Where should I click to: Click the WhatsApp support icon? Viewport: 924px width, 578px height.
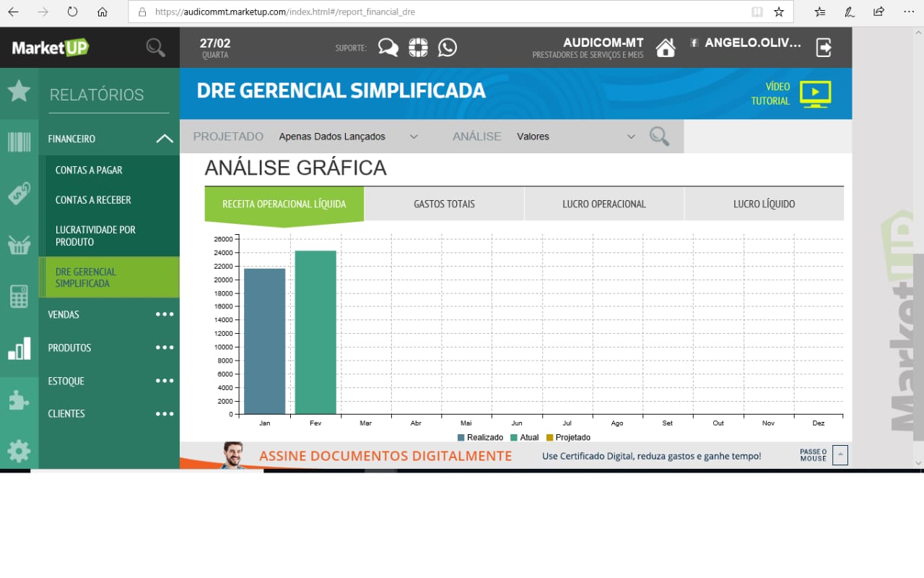click(448, 48)
